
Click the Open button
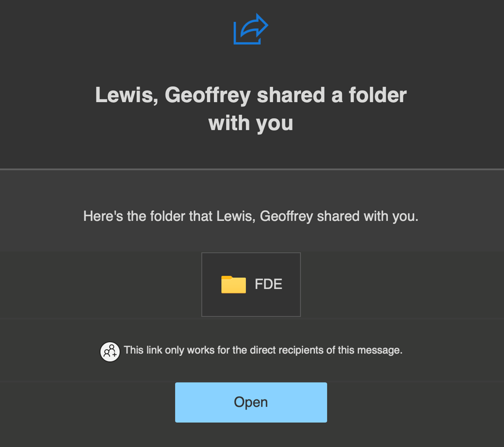point(251,402)
